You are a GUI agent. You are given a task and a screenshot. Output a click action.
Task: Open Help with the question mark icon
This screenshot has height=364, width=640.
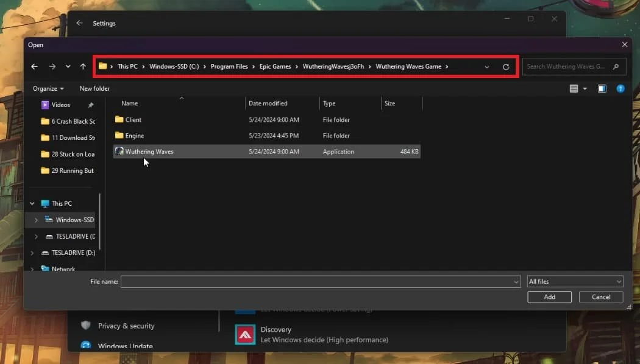620,88
